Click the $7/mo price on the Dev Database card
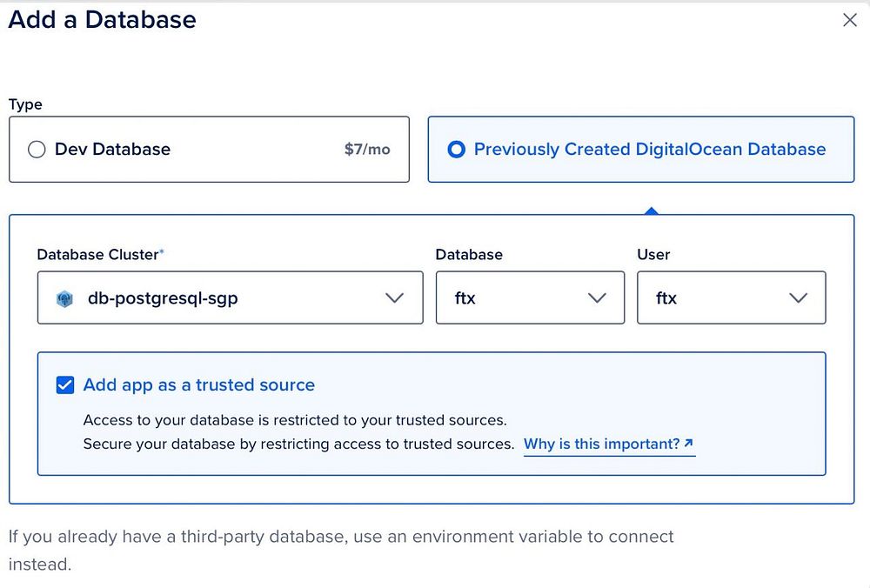The image size is (870, 588). click(x=367, y=150)
